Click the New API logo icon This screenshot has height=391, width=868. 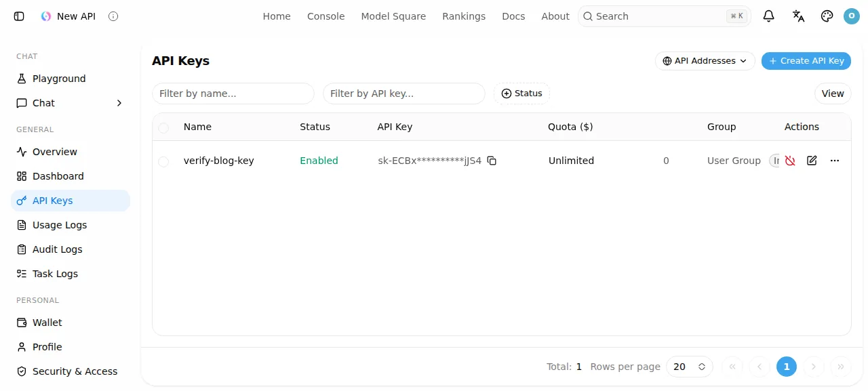click(x=46, y=16)
